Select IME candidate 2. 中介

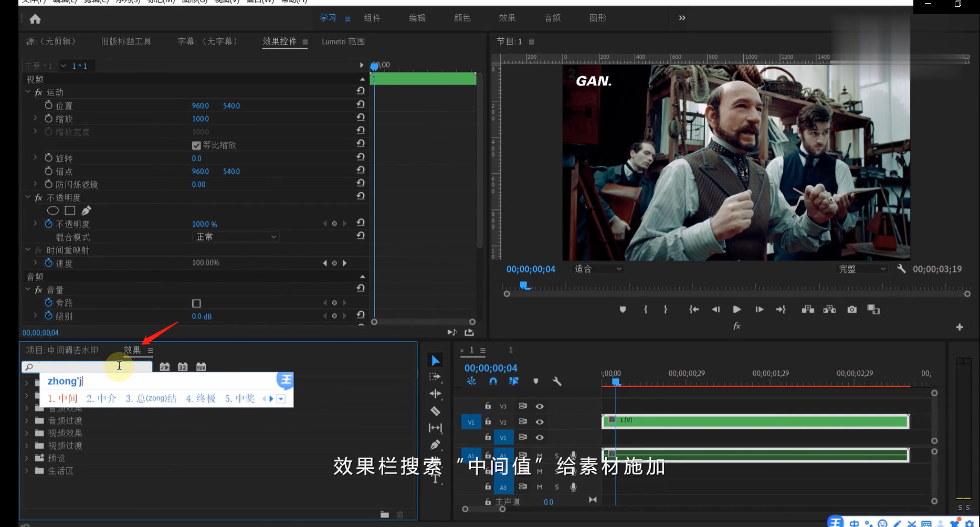[x=101, y=398]
